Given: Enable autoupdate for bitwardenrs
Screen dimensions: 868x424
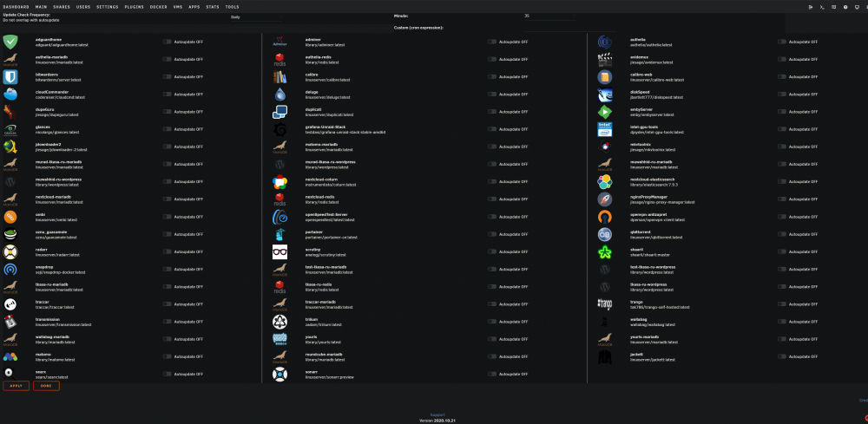Looking at the screenshot, I should point(168,76).
